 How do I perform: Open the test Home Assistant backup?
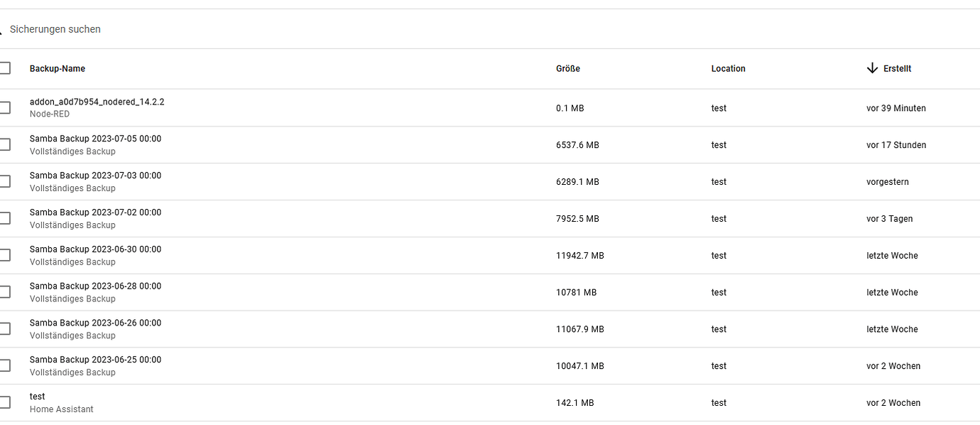[x=38, y=397]
